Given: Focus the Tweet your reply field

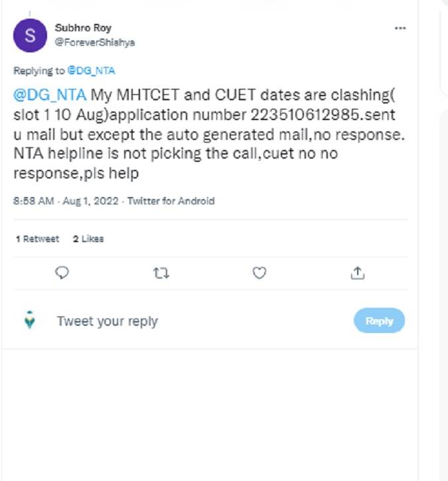Looking at the screenshot, I should [108, 321].
